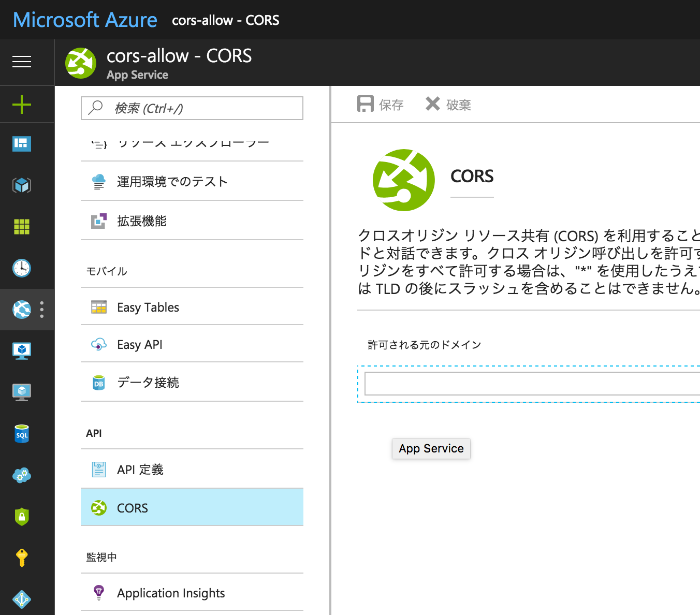Open Application Insights menu item
The width and height of the screenshot is (700, 615).
[x=192, y=593]
